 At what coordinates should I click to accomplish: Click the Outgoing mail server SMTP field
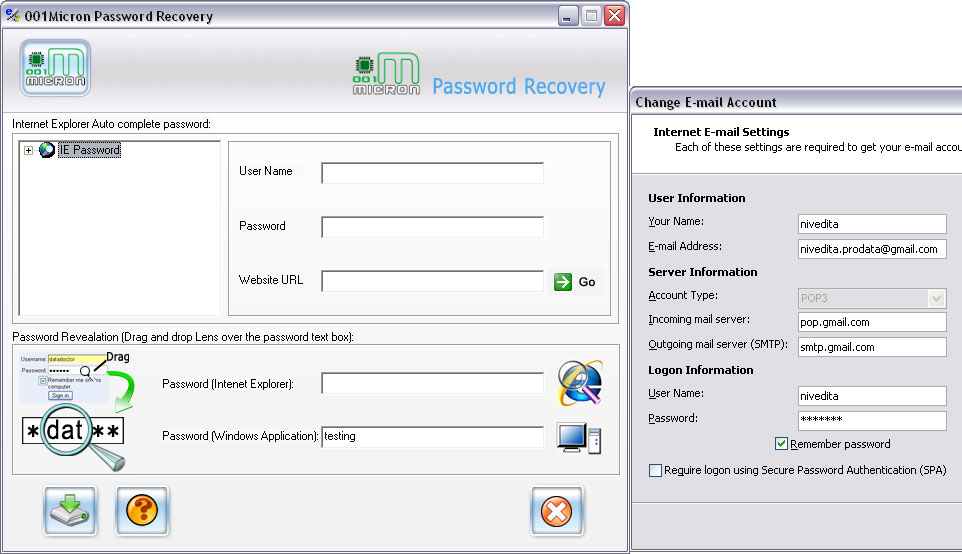point(872,347)
